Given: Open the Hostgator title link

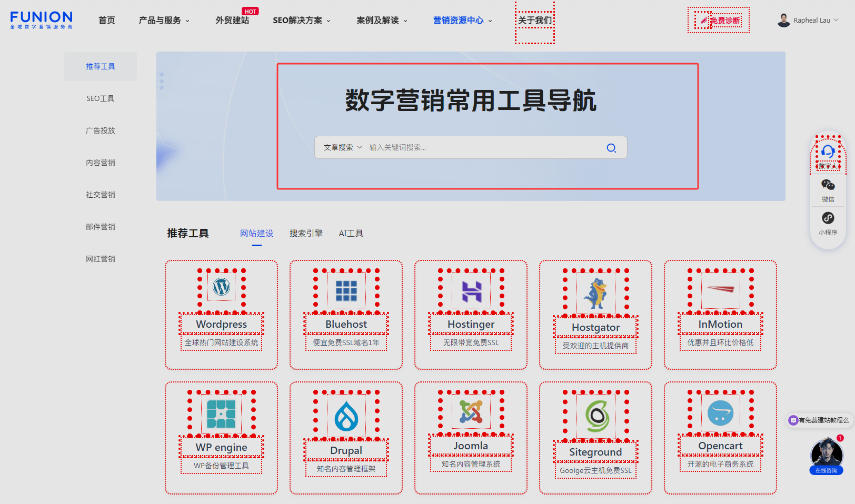Looking at the screenshot, I should tap(596, 327).
